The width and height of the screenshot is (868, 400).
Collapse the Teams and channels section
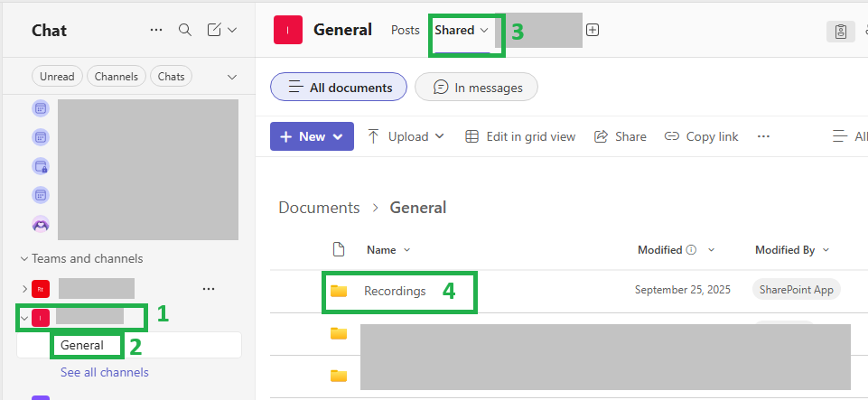click(x=23, y=258)
